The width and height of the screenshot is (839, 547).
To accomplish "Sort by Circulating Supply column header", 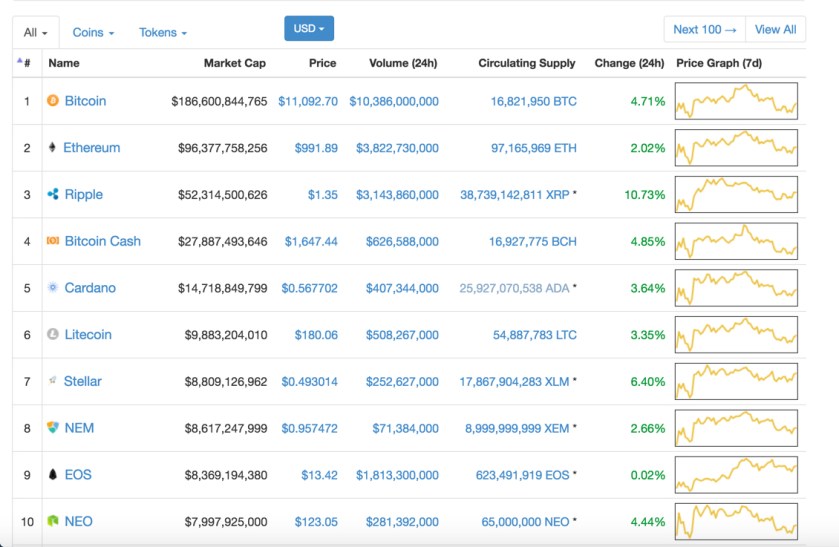I will [x=527, y=63].
